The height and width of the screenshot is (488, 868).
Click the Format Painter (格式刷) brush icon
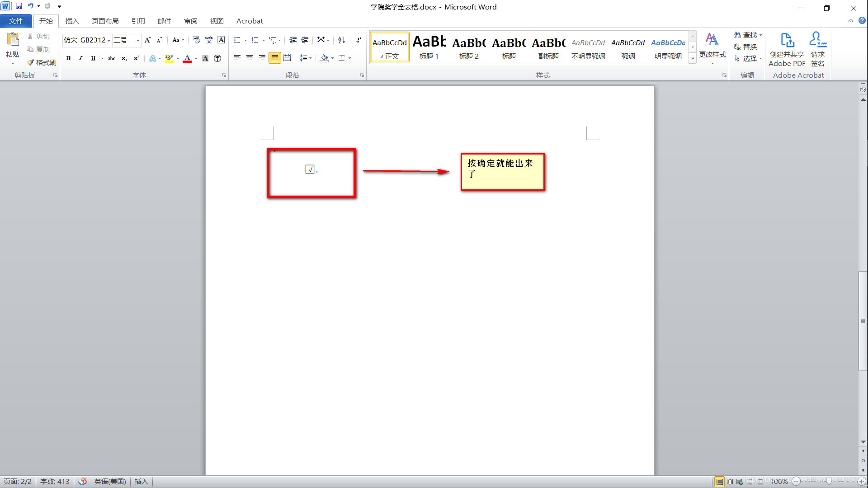(31, 62)
